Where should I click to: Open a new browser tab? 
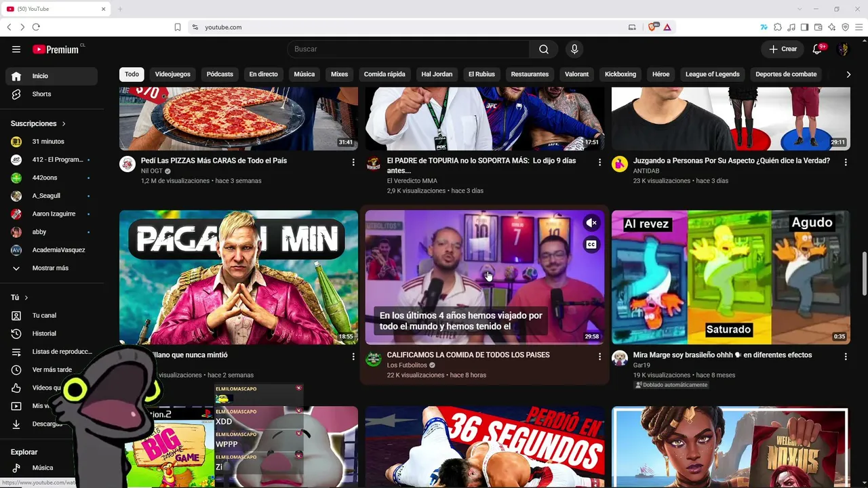(120, 9)
